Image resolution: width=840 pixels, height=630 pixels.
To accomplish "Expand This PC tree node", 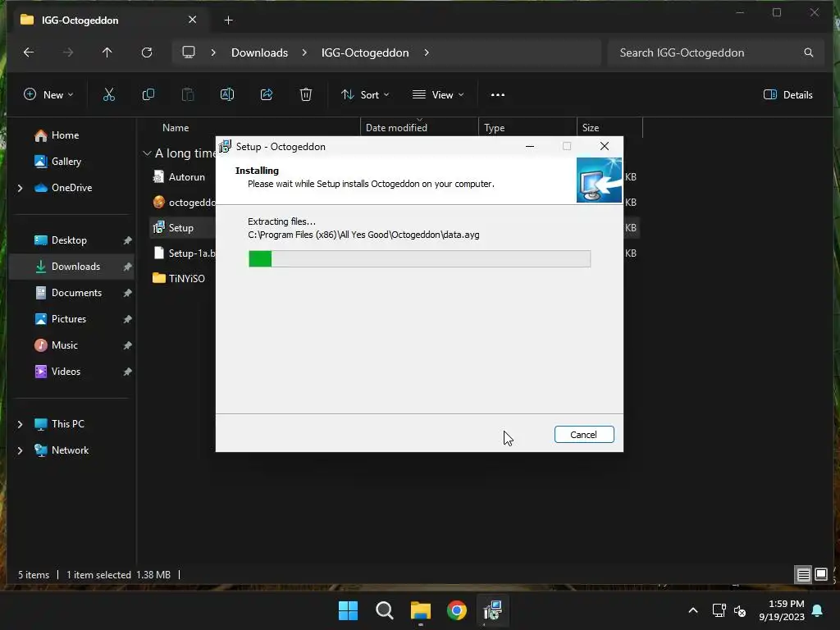I will [x=21, y=424].
